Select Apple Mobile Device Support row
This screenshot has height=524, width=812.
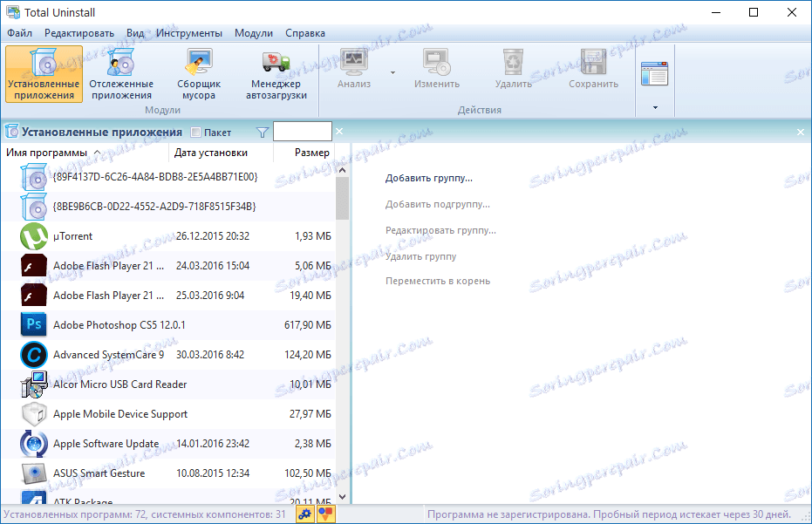pos(168,414)
